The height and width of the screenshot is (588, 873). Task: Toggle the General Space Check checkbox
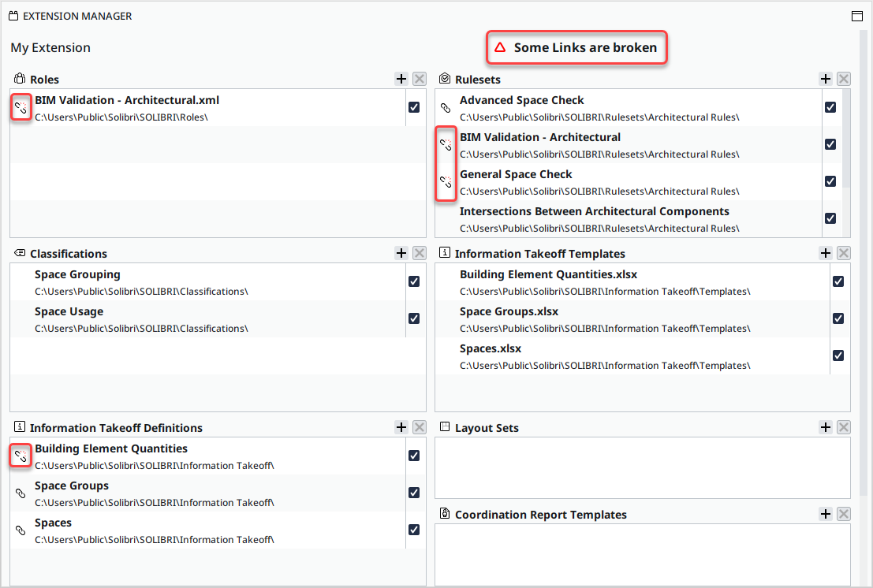[x=830, y=181]
